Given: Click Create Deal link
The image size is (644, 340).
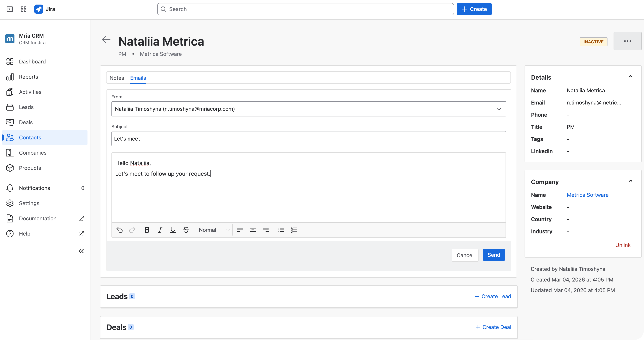Looking at the screenshot, I should coord(493,327).
